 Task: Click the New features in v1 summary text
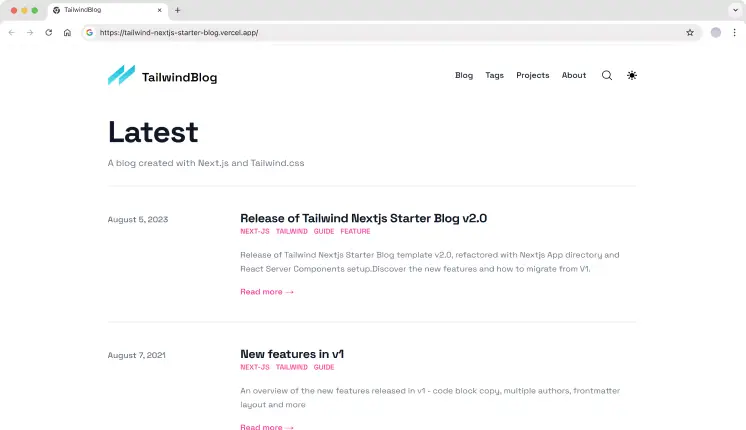(430, 398)
